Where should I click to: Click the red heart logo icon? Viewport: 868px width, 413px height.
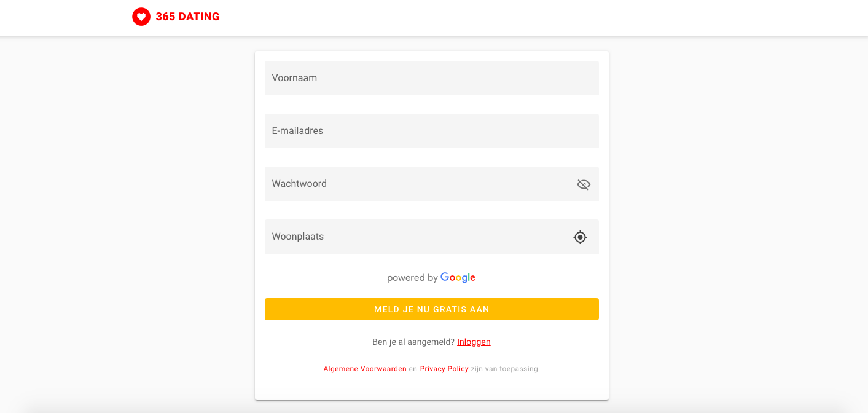click(x=141, y=17)
